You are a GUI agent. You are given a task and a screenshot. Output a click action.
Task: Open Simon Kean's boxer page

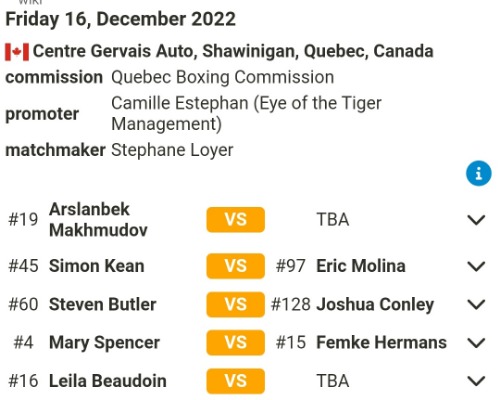97,266
